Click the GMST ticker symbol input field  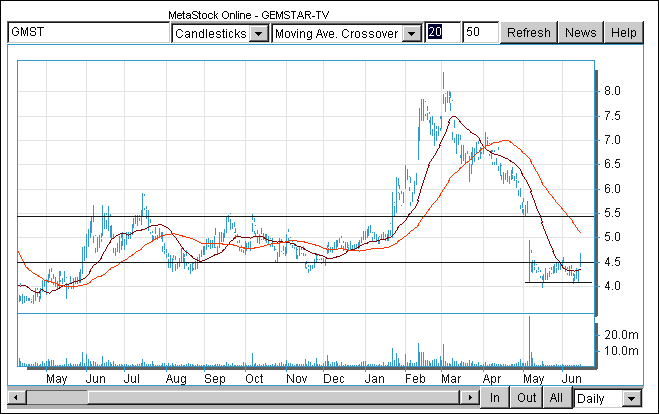click(88, 32)
